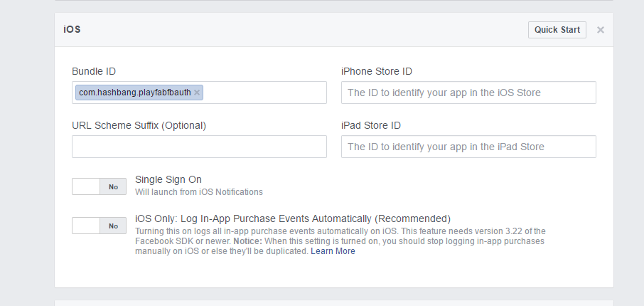The width and height of the screenshot is (644, 306).
Task: Focus the iPhone Store ID field
Action: pyautogui.click(x=468, y=93)
